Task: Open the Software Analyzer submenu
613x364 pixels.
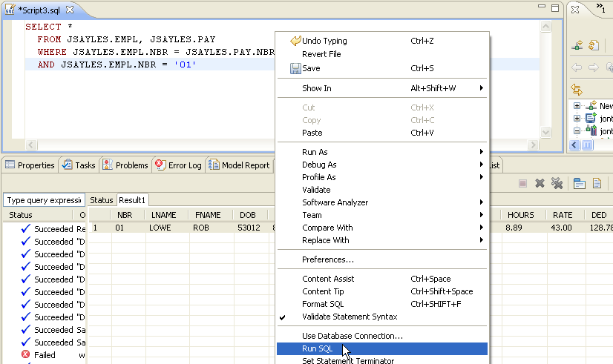Action: 382,202
